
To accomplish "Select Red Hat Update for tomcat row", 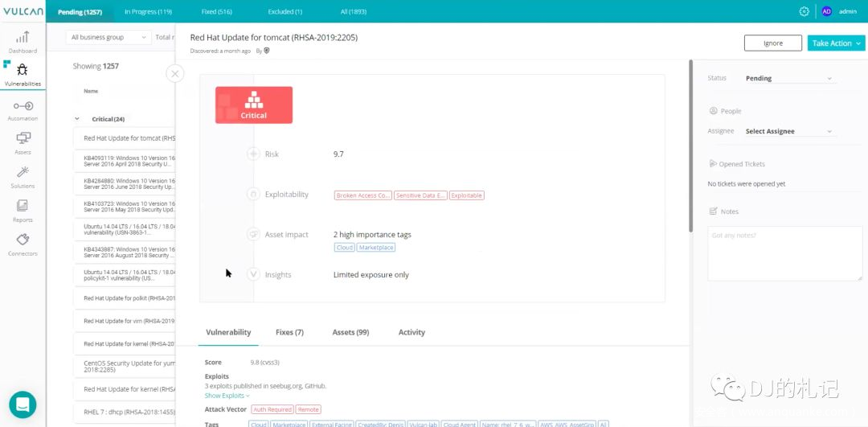I will point(125,138).
